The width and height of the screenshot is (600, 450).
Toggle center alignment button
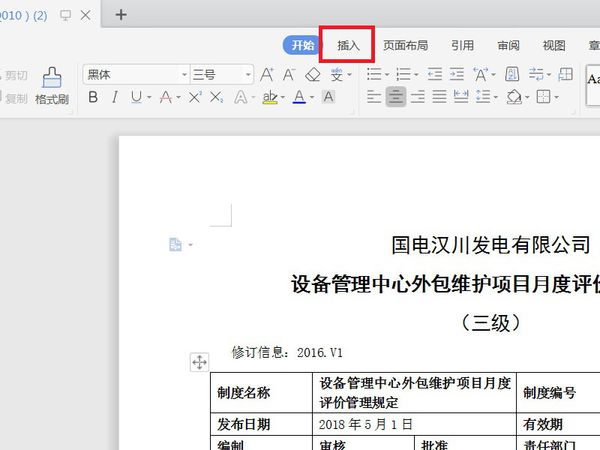click(x=396, y=97)
